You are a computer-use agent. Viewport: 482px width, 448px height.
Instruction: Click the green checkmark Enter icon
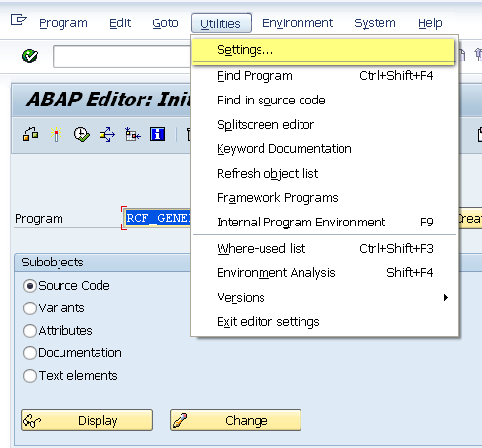pos(30,56)
